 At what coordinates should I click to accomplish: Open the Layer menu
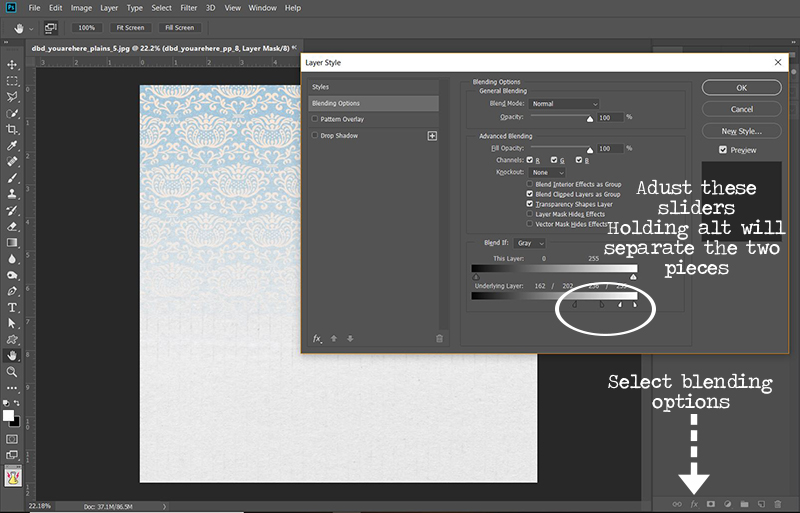click(x=107, y=8)
